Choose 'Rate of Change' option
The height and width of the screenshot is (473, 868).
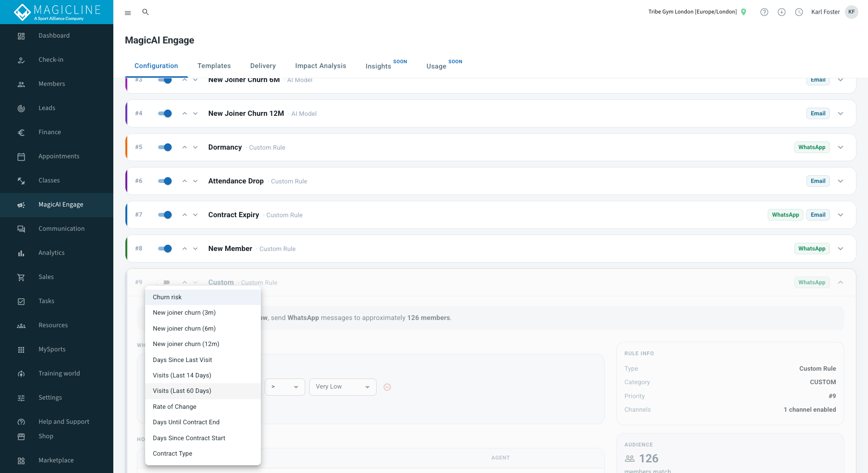click(x=203, y=407)
